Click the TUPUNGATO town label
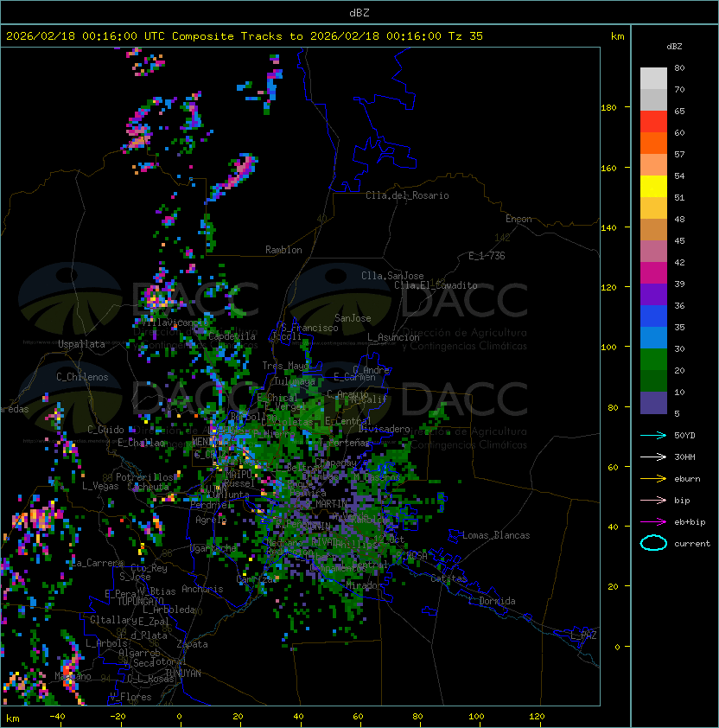The height and width of the screenshot is (728, 719). click(x=140, y=601)
